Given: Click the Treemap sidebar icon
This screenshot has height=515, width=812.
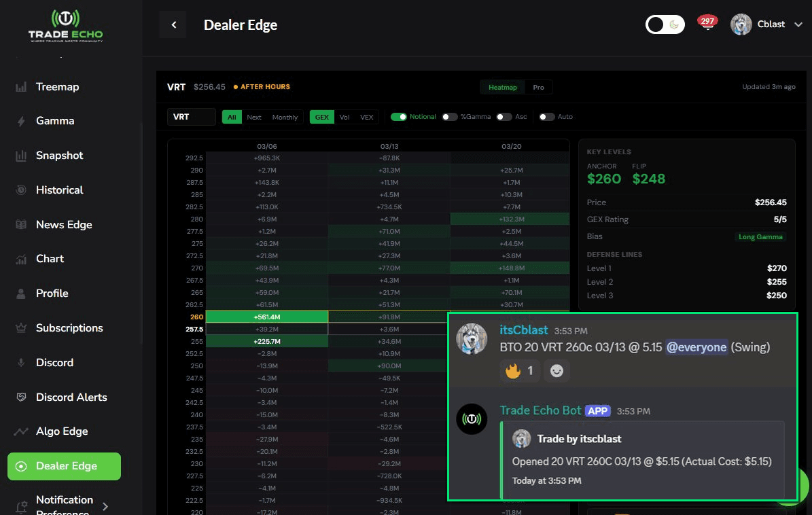Looking at the screenshot, I should pyautogui.click(x=21, y=87).
